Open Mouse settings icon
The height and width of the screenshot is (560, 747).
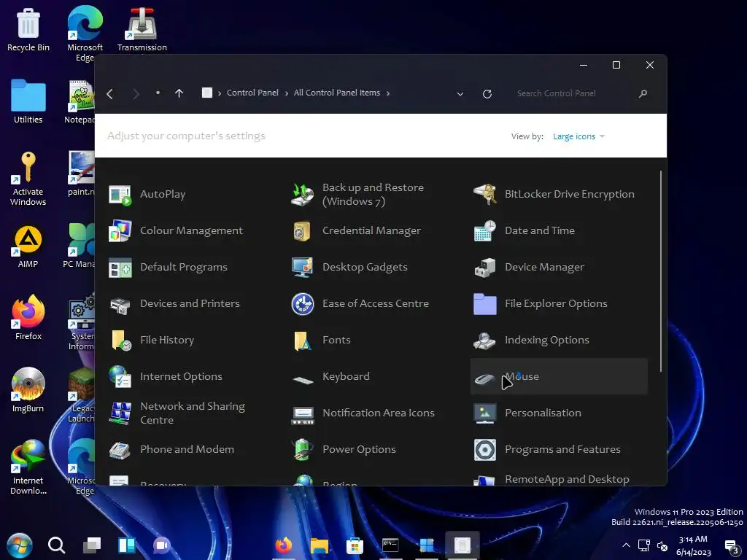(485, 379)
